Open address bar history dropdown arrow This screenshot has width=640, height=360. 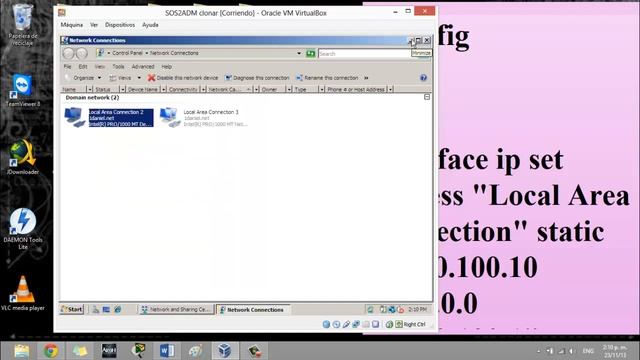299,53
